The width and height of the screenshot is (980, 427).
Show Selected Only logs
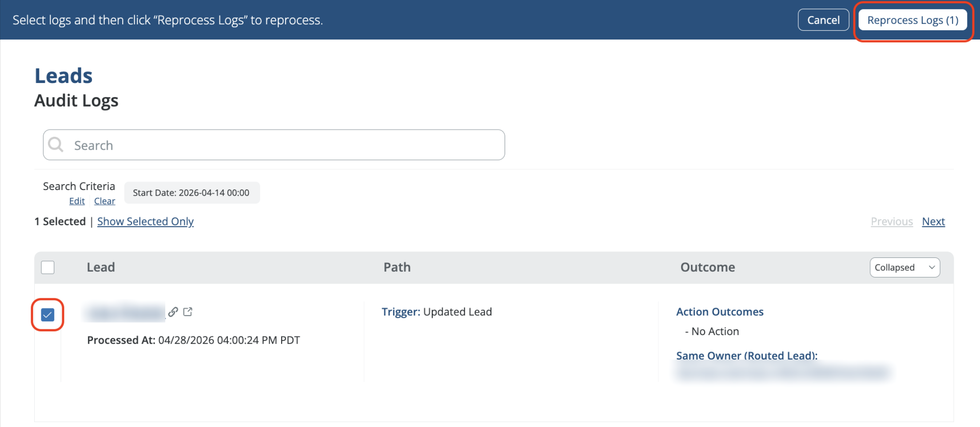(145, 221)
